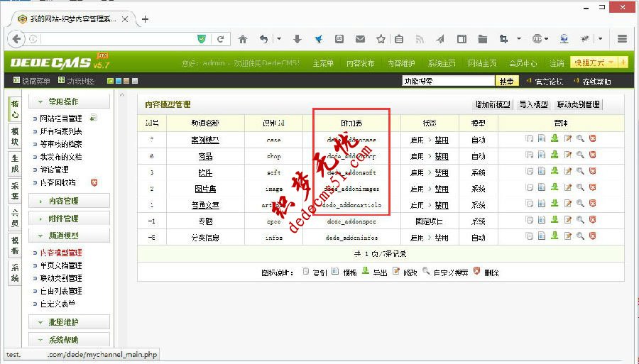Expand the 附件管理 section
Image resolution: width=639 pixels, height=364 pixels.
coord(69,219)
